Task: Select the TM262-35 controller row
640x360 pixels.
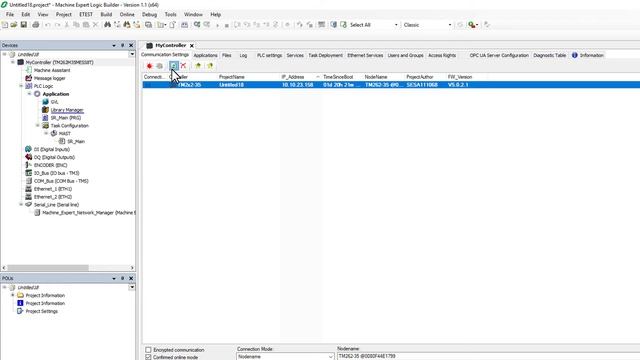Action: click(x=391, y=84)
